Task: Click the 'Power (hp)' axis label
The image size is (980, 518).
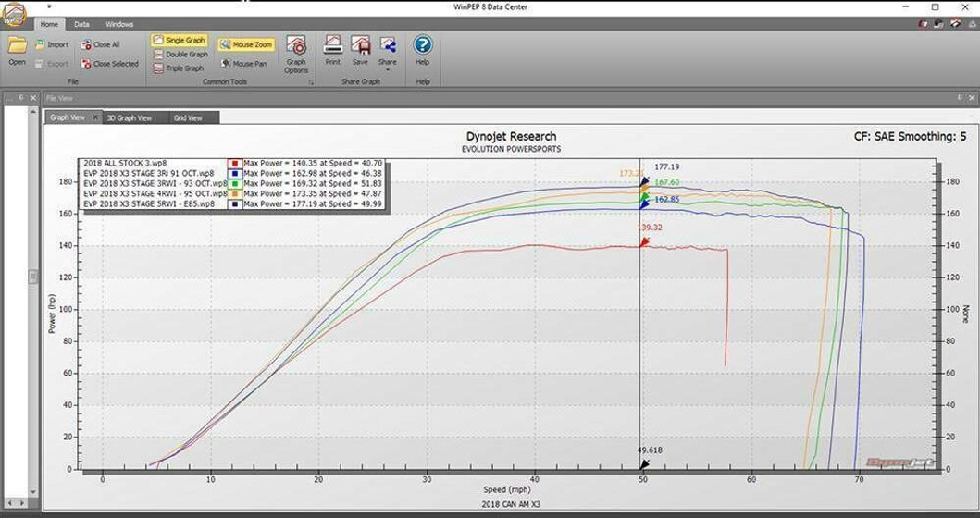Action: [52, 313]
